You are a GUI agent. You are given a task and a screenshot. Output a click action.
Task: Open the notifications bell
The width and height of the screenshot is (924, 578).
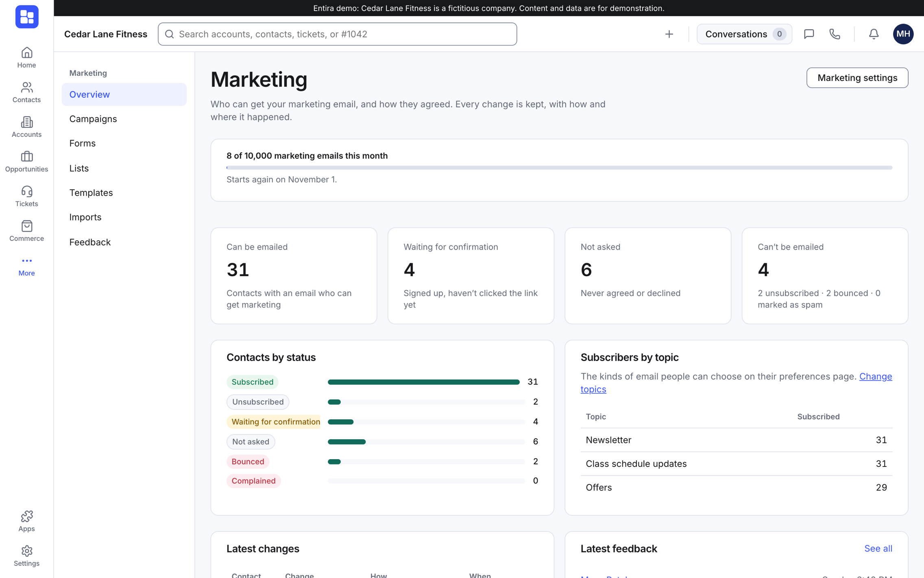click(874, 34)
